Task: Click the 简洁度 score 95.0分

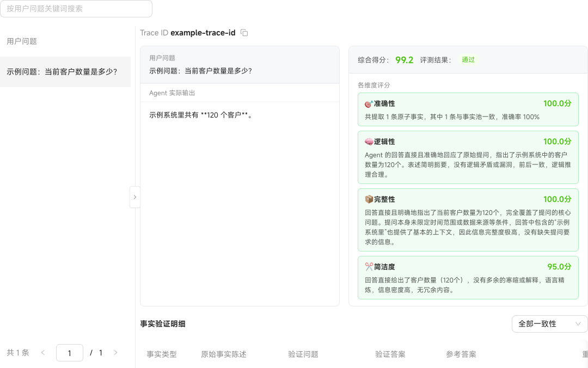Action: pos(559,267)
